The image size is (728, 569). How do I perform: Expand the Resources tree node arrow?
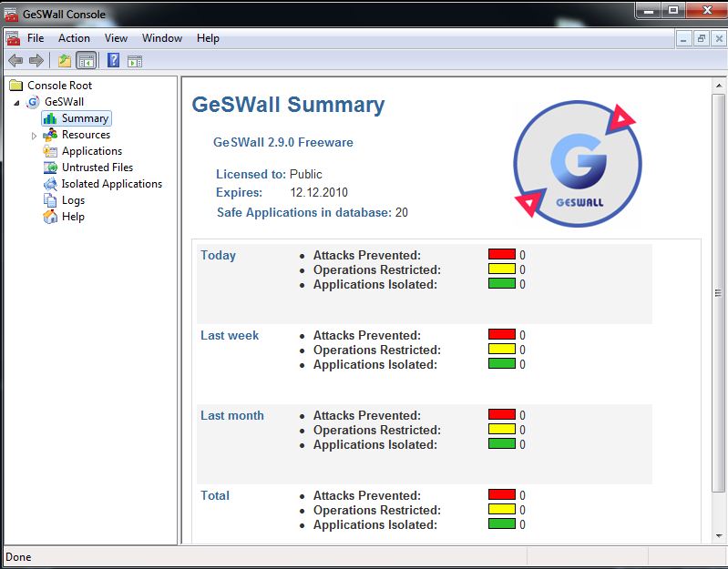[35, 136]
